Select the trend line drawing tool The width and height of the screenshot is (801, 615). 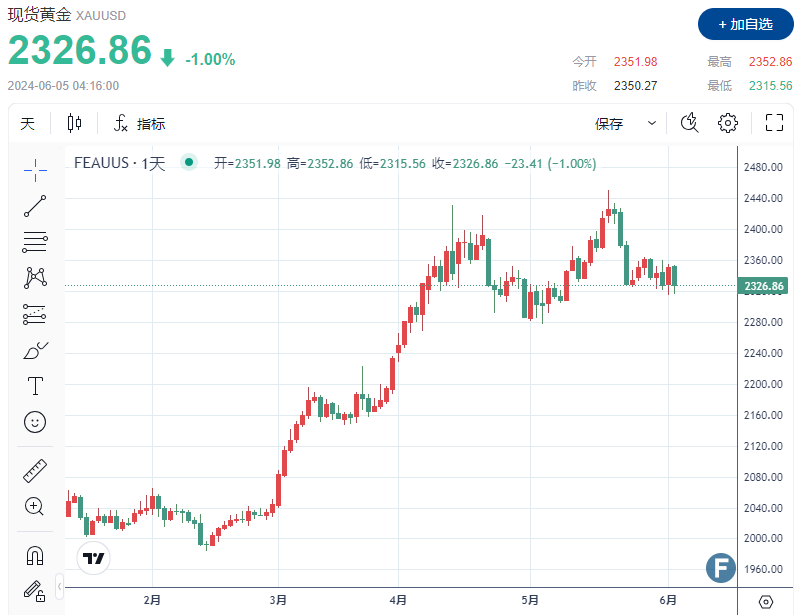coord(35,206)
